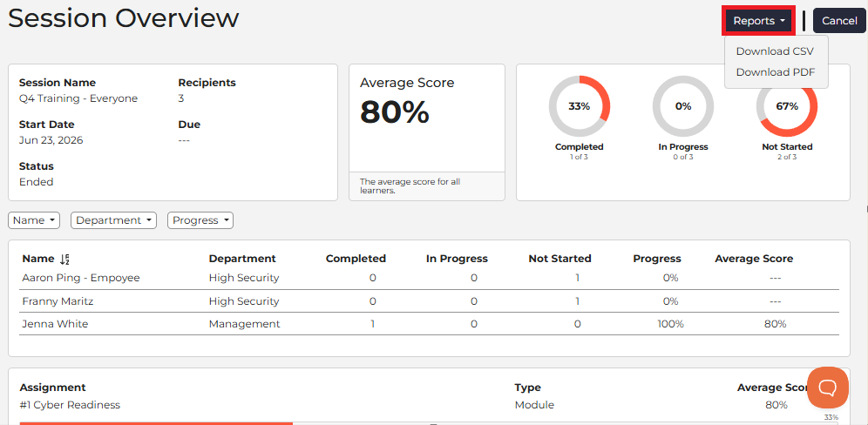This screenshot has width=868, height=425.
Task: Click the Cancel button
Action: click(x=839, y=21)
